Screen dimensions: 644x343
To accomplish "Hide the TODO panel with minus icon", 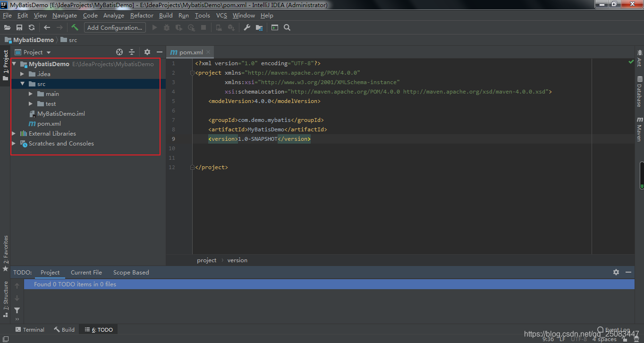I will point(628,272).
